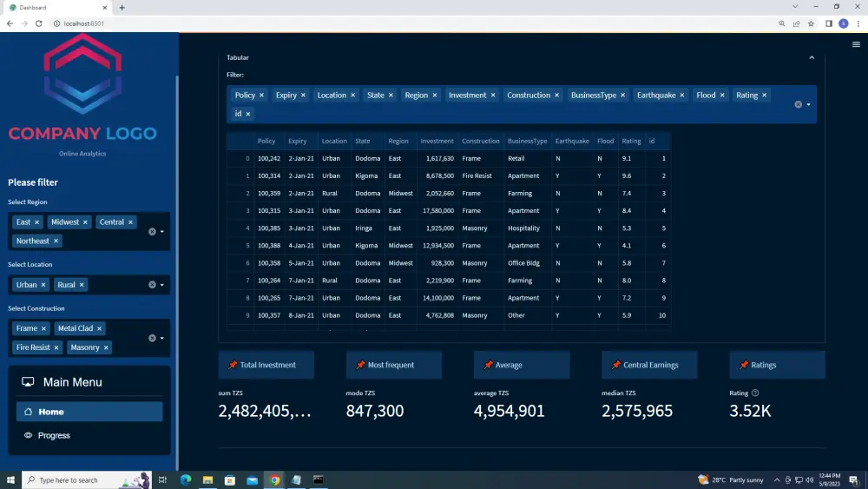Image resolution: width=868 pixels, height=489 pixels.
Task: Clear all Select Construction selections
Action: 152,338
